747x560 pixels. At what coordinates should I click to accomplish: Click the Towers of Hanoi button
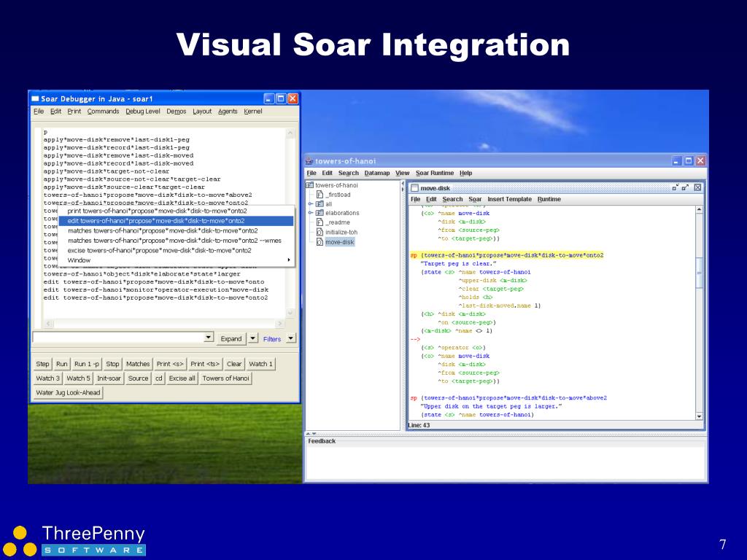226,378
